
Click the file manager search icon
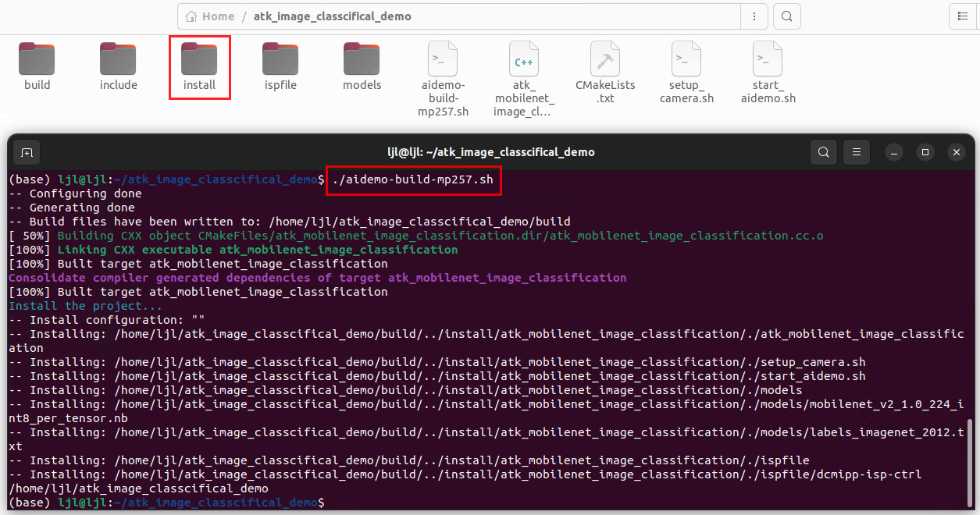[x=787, y=16]
